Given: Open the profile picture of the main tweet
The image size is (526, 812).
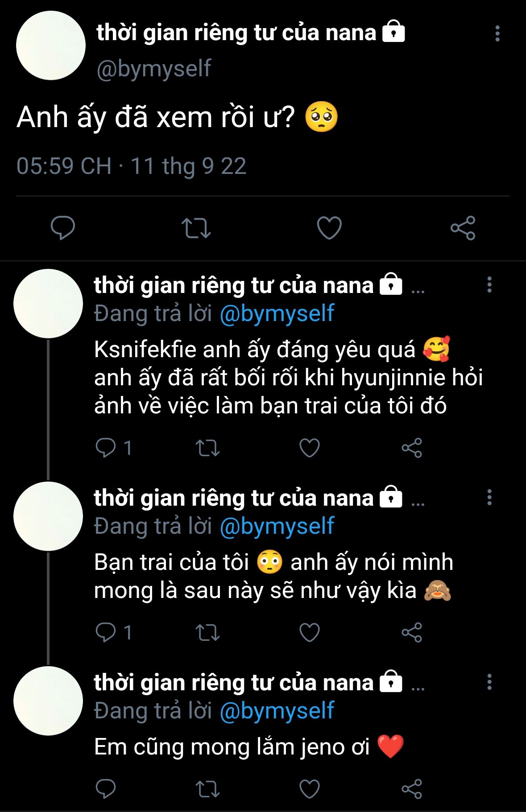Looking at the screenshot, I should click(x=51, y=45).
